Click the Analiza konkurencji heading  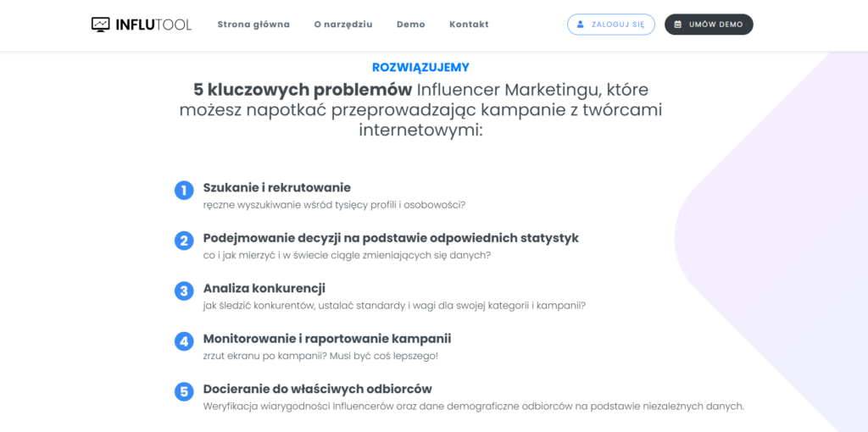pos(264,288)
